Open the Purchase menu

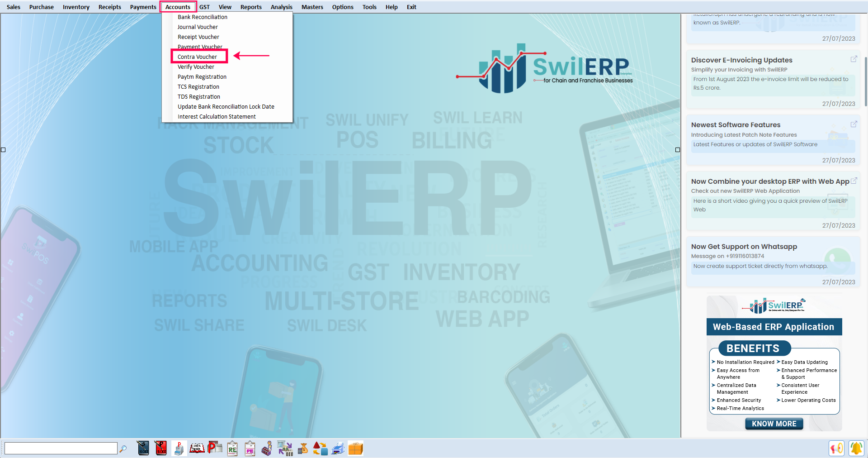(42, 7)
